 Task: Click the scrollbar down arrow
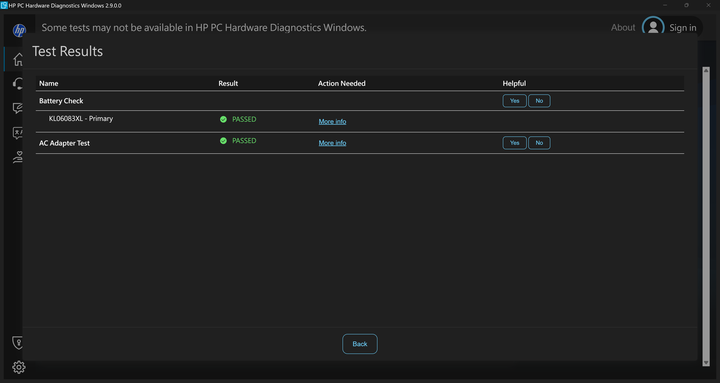706,363
